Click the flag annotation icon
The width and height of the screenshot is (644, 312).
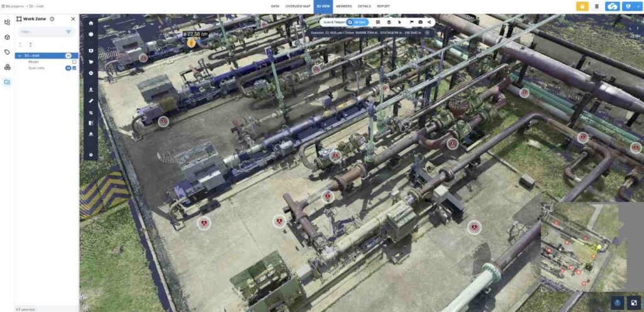411,22
